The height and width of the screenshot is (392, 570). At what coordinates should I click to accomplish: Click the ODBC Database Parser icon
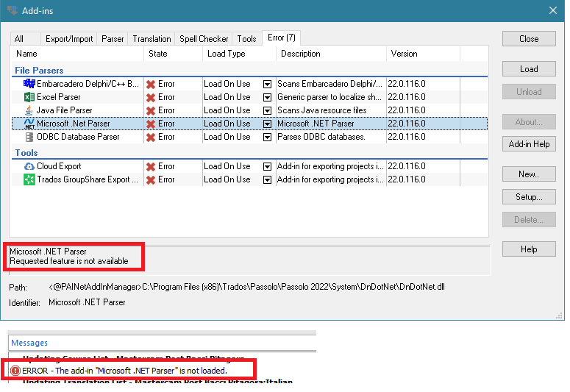pyautogui.click(x=29, y=137)
